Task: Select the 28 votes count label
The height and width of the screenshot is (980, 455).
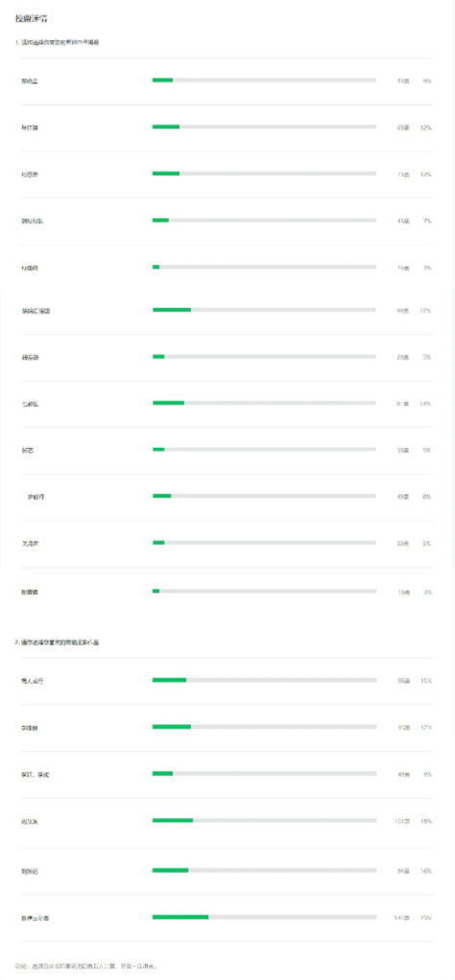Action: coord(403,358)
